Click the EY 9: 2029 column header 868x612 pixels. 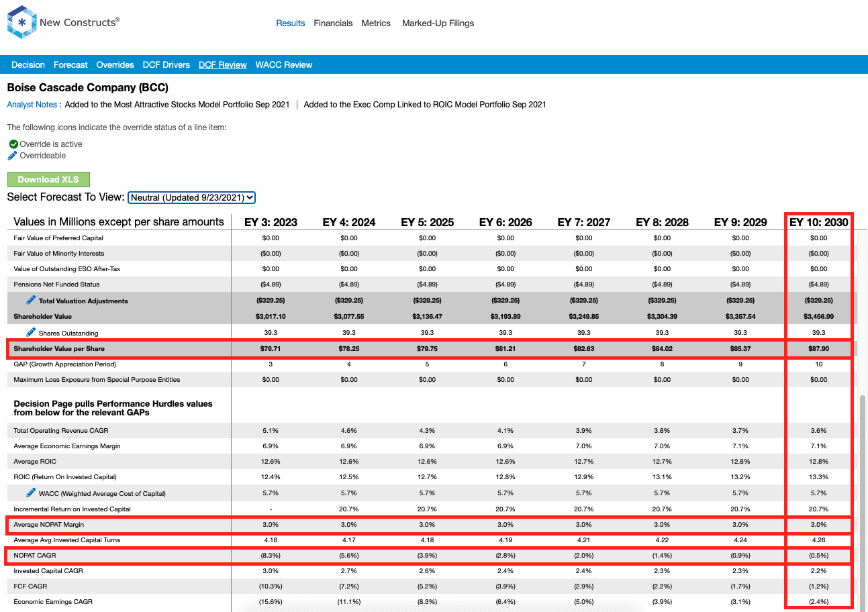(740, 222)
